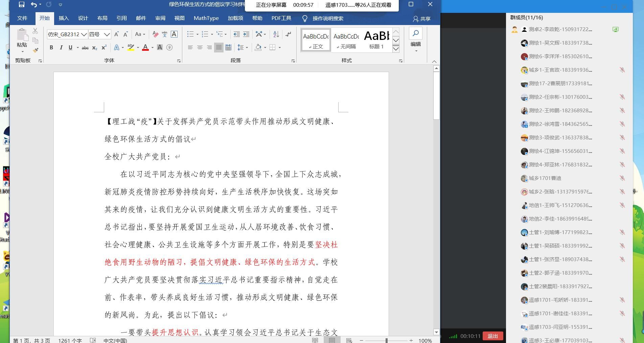The height and width of the screenshot is (343, 644).
Task: Switch to Web Layout view in status bar
Action: 349,340
